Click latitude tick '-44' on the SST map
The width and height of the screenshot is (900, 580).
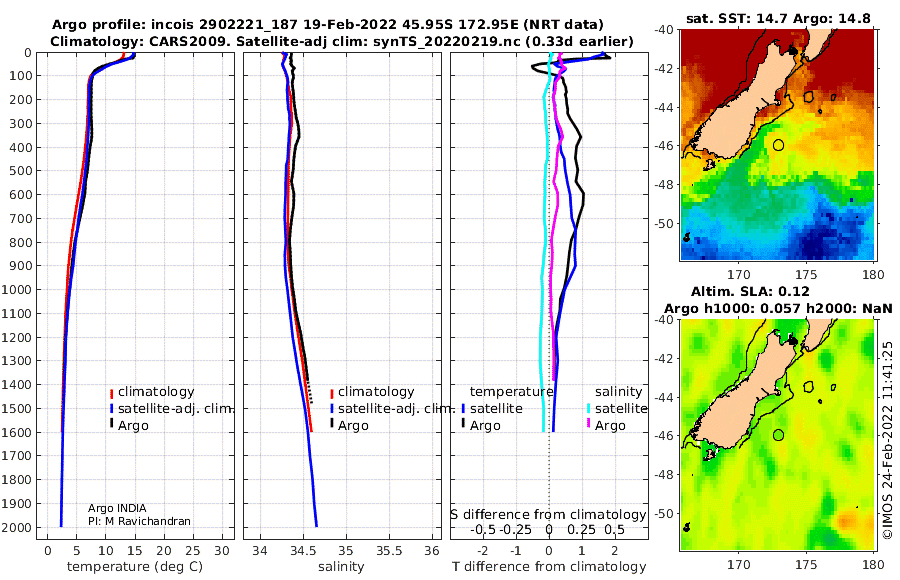pyautogui.click(x=664, y=107)
